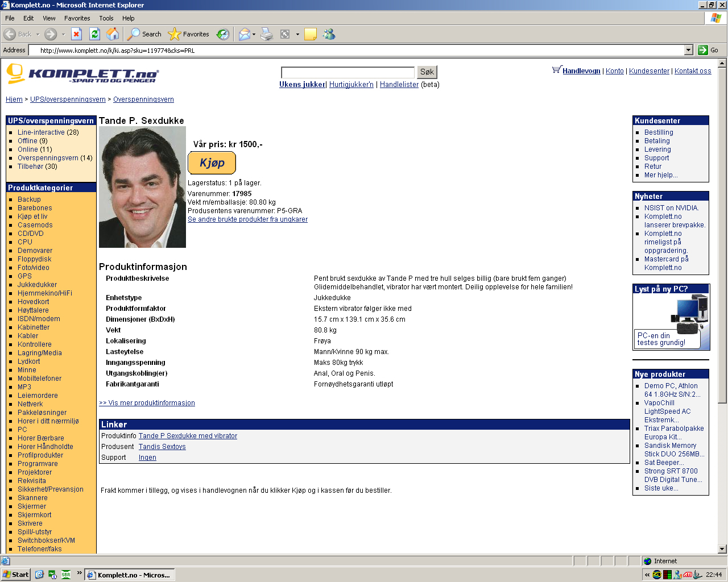The width and height of the screenshot is (728, 582).
Task: Open the VapoChill LightSpeed AC product link
Action: pos(667,411)
